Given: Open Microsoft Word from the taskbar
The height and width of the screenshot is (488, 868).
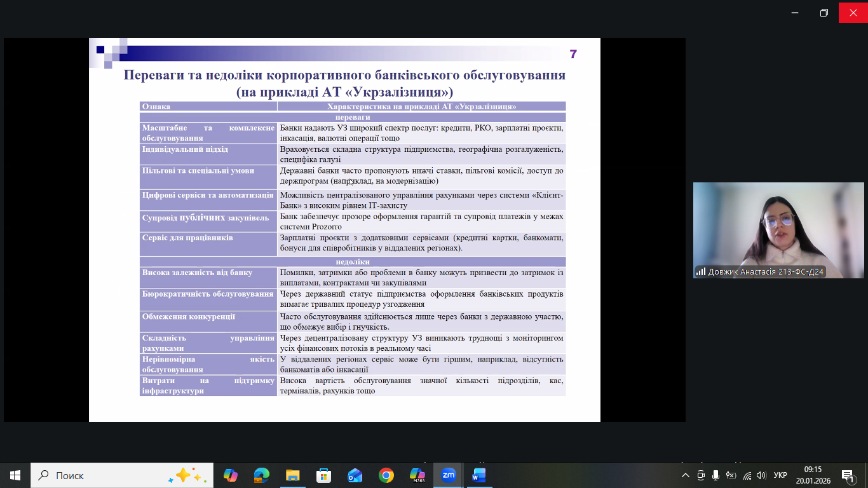Looking at the screenshot, I should 479,475.
